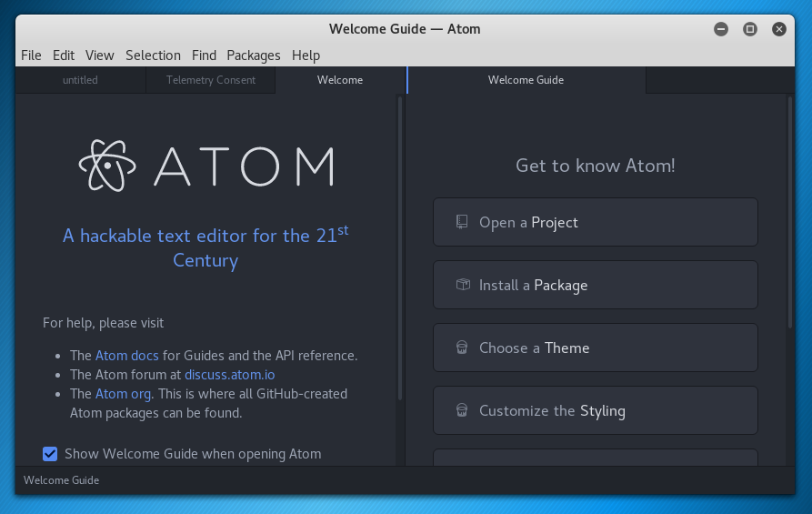Select the Welcome tab

tap(340, 80)
